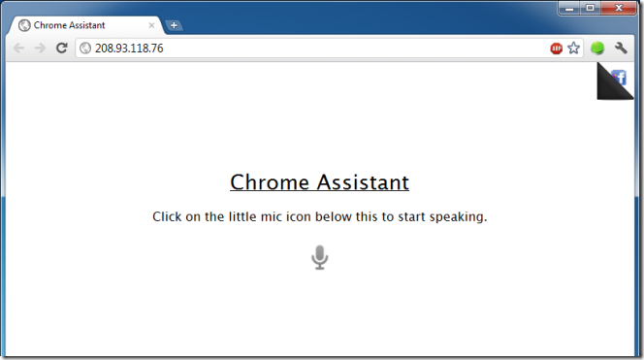Click the text 'Click on the little mic icon'

(231, 216)
